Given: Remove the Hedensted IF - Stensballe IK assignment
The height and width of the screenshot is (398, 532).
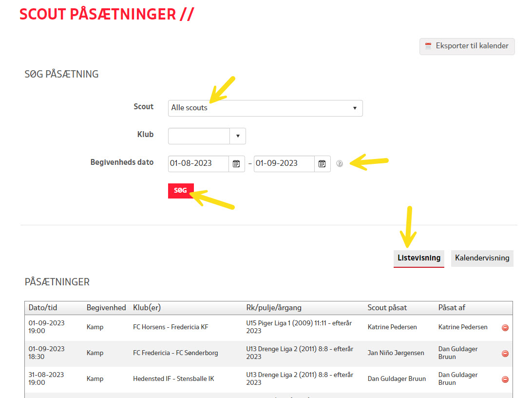Looking at the screenshot, I should tap(505, 379).
